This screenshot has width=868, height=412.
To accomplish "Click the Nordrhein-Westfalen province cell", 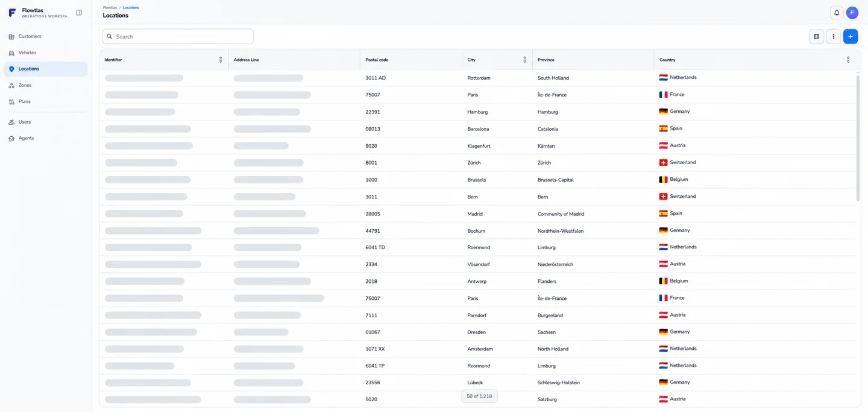I will point(561,231).
